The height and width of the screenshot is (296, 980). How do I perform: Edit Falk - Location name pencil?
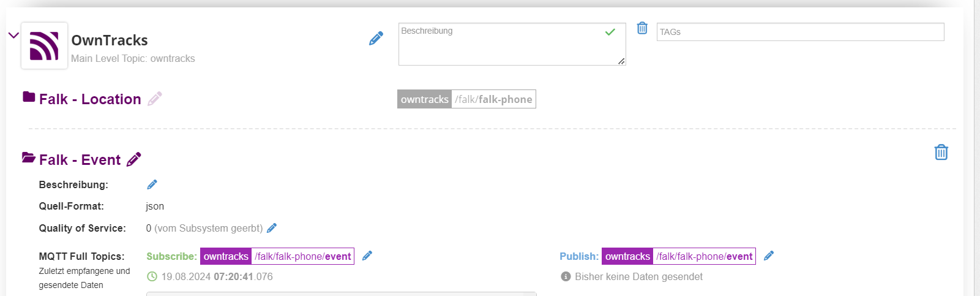155,99
